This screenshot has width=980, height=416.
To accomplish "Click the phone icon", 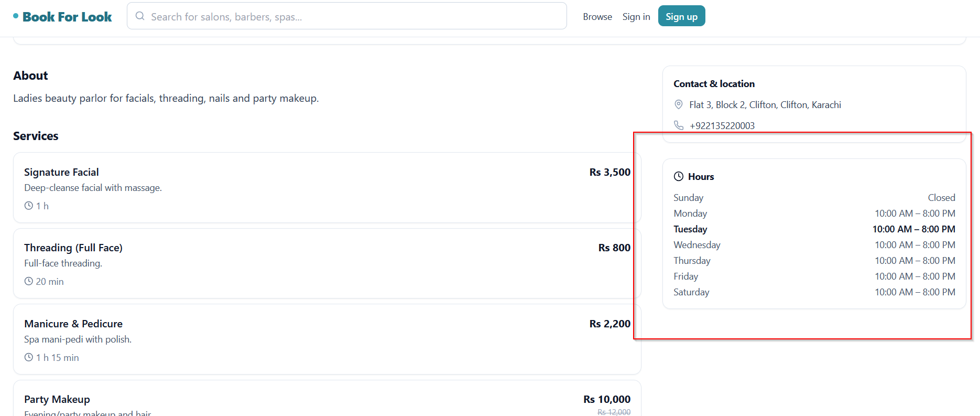I will [x=679, y=125].
